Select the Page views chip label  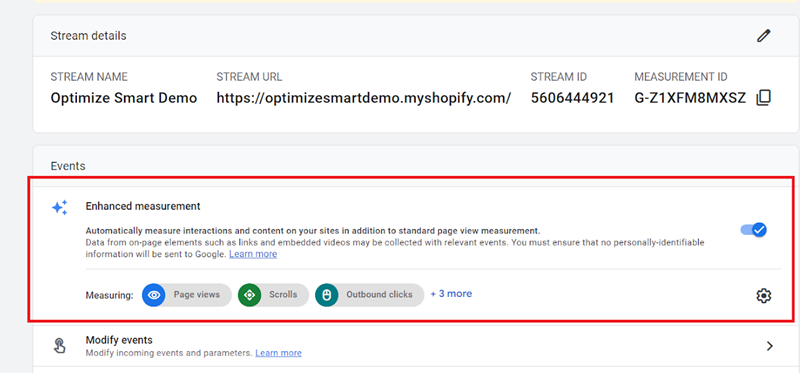(196, 294)
